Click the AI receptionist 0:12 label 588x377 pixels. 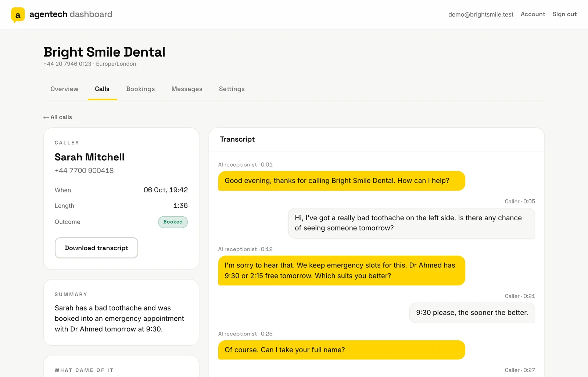[x=245, y=249]
